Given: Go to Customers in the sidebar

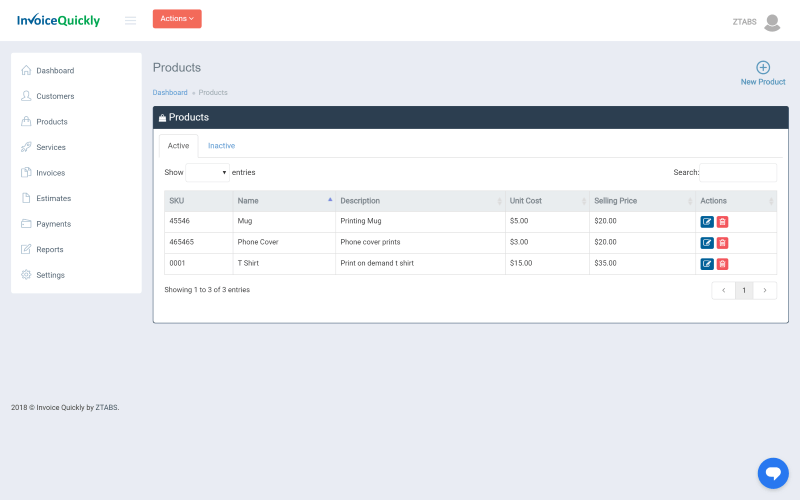Looking at the screenshot, I should pos(55,96).
